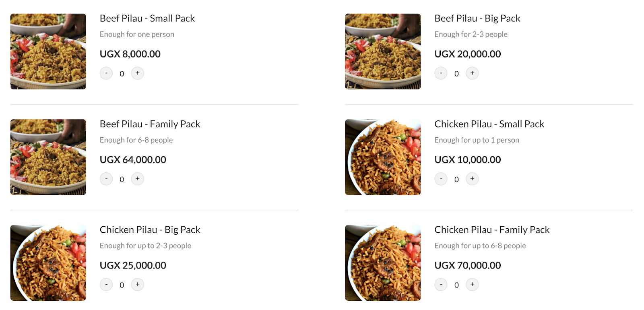Viewport: 644px width, 310px height.
Task: Click minus button for Beef Pilau Big Pack
Action: coord(441,73)
